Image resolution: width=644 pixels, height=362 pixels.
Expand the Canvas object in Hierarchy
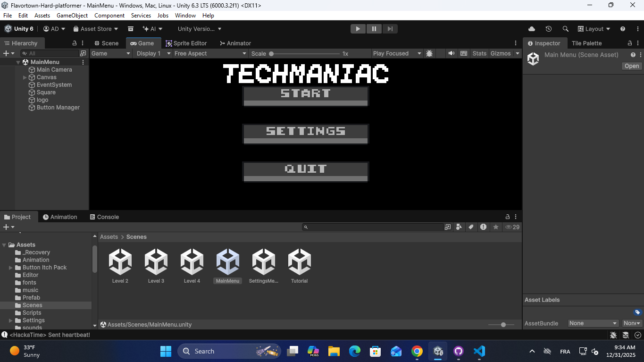tap(25, 77)
